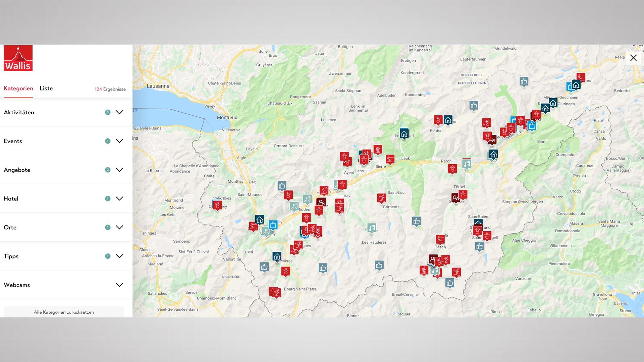This screenshot has width=644, height=362.
Task: Select the Kategorien tab
Action: [18, 88]
